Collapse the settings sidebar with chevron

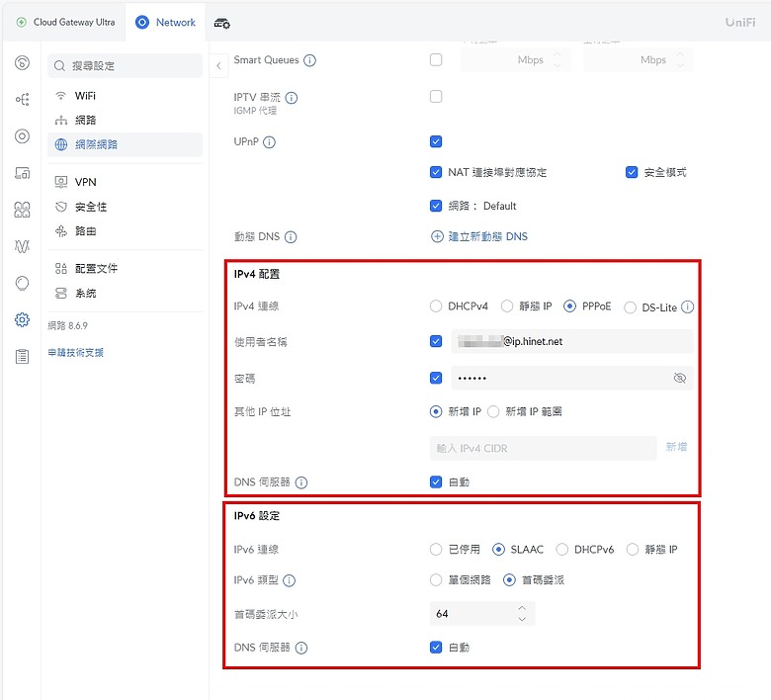(218, 66)
